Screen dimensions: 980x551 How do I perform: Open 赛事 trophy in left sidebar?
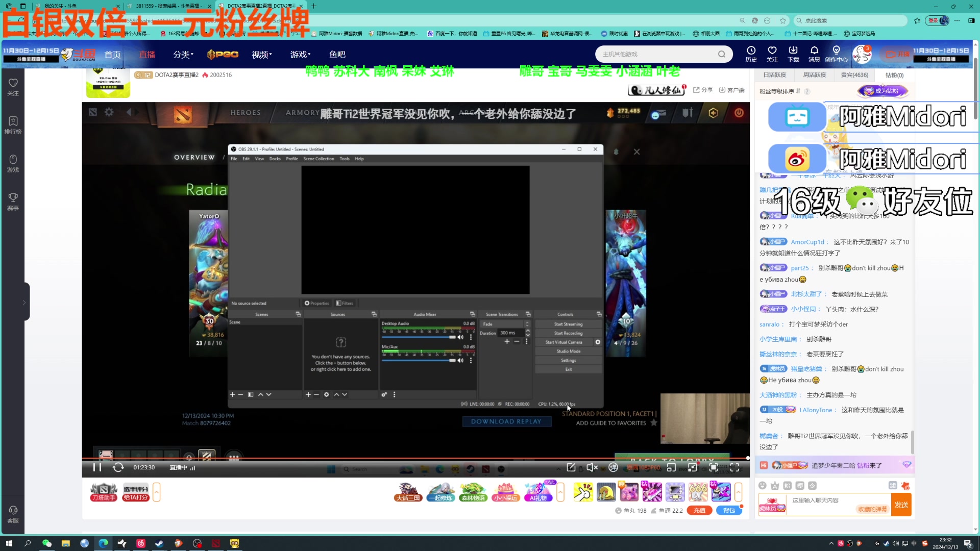point(13,202)
